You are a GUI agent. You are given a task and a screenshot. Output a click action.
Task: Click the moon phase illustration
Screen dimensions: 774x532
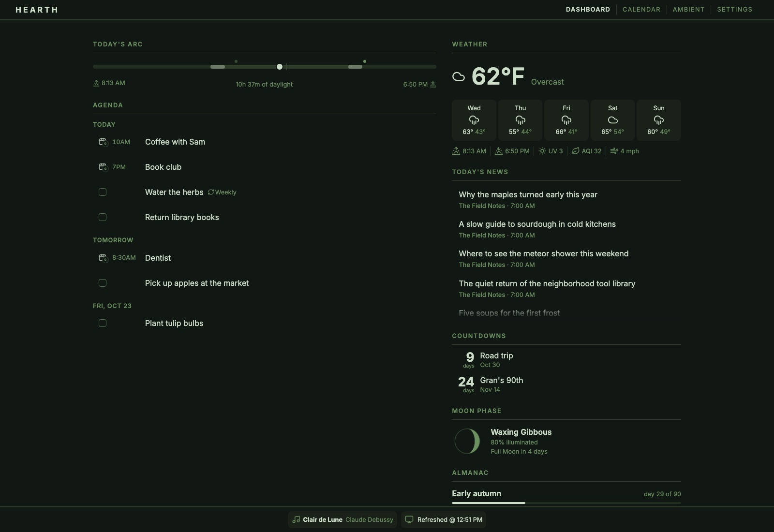pos(467,441)
